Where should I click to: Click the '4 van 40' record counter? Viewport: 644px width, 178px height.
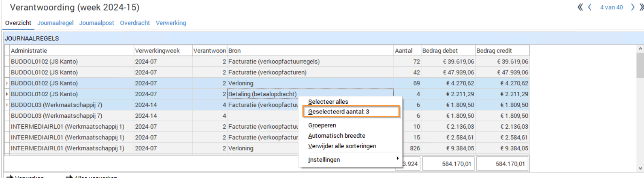(x=611, y=7)
